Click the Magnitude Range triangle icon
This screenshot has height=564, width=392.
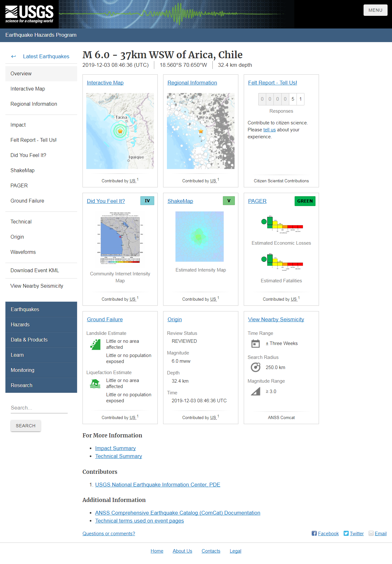(255, 391)
